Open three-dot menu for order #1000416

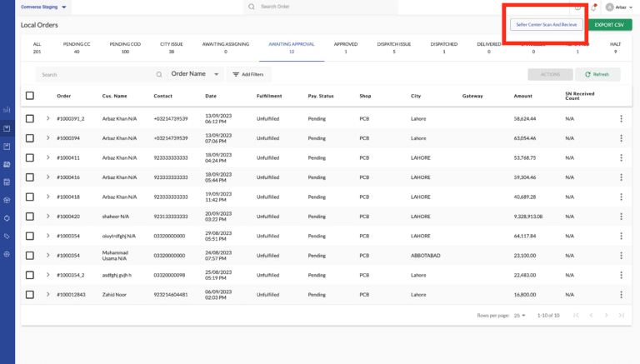621,177
